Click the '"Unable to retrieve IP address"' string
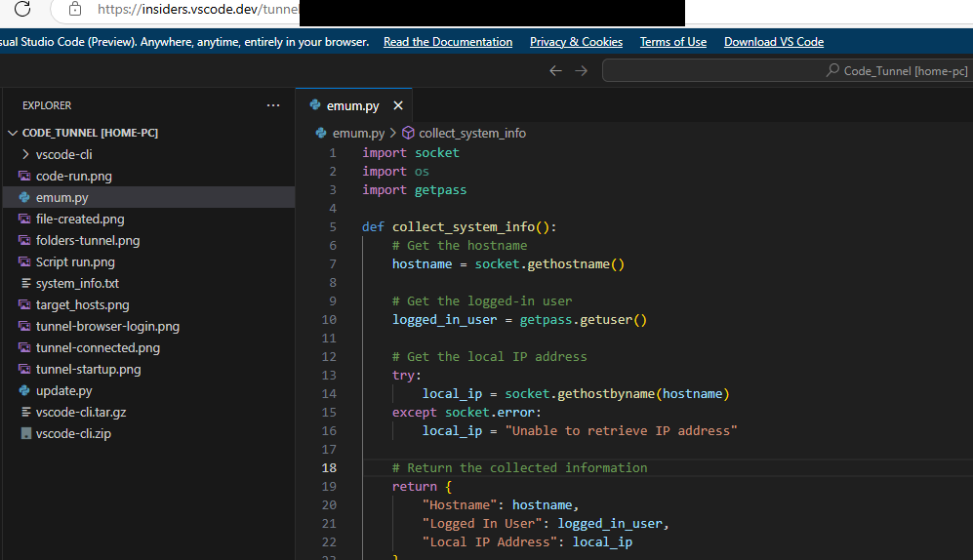Image resolution: width=973 pixels, height=560 pixels. point(621,430)
